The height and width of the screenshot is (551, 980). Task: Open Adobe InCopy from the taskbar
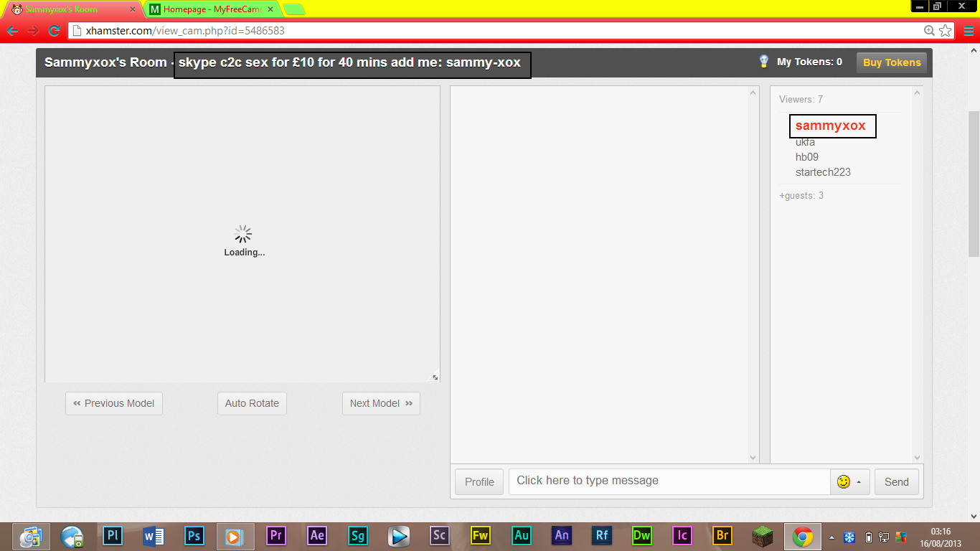coord(682,535)
